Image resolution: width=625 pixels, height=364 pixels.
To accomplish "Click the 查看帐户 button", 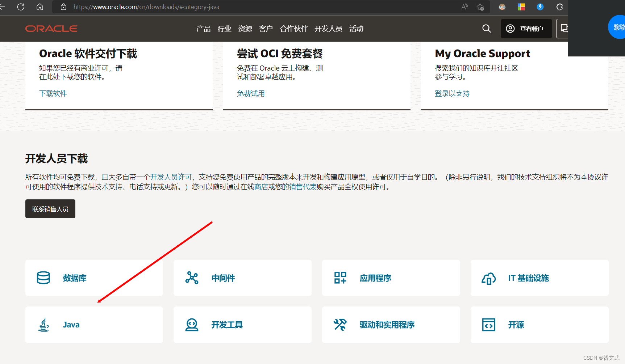I will pyautogui.click(x=526, y=29).
